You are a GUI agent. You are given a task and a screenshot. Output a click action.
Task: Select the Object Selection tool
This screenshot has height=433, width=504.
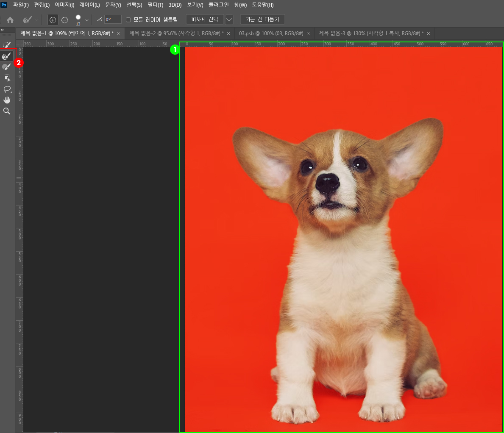tap(7, 78)
